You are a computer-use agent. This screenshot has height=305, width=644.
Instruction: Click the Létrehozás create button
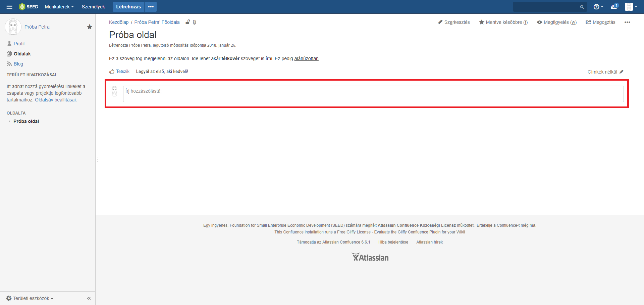coord(128,7)
